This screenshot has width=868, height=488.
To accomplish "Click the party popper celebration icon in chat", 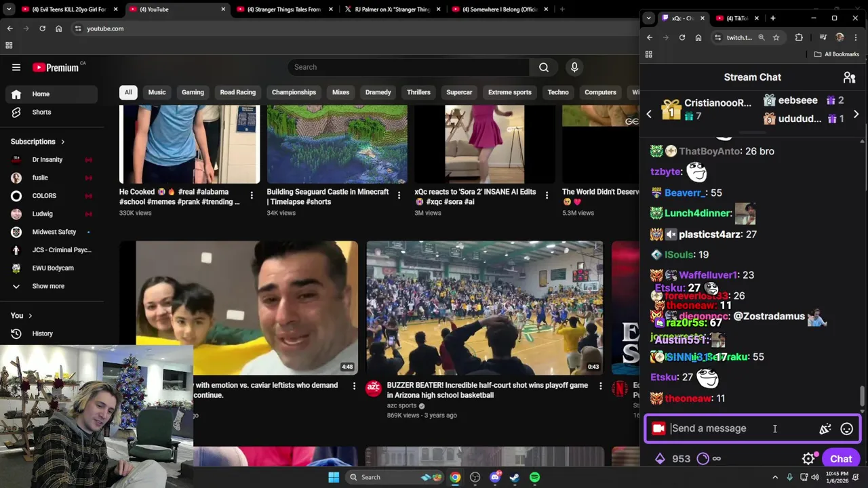I will point(825,428).
